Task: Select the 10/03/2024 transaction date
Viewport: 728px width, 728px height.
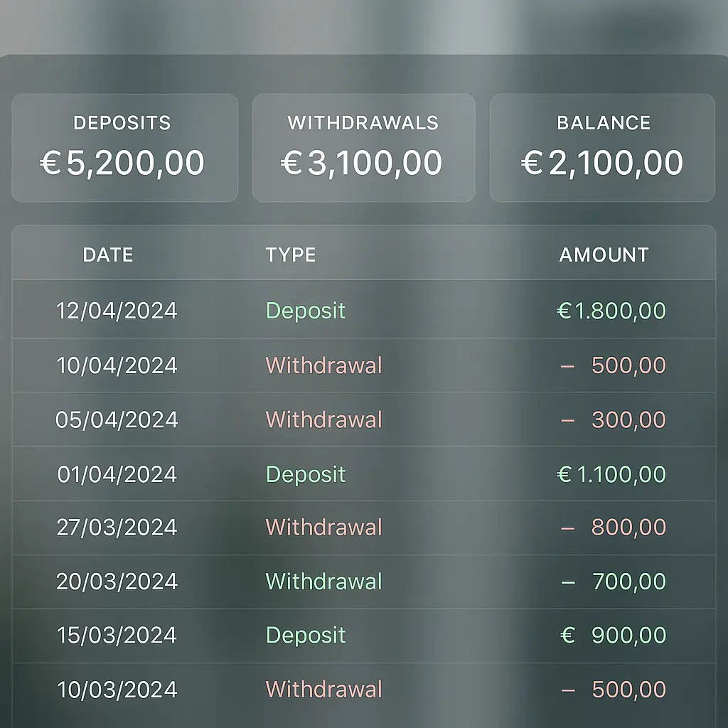Action: point(117,690)
